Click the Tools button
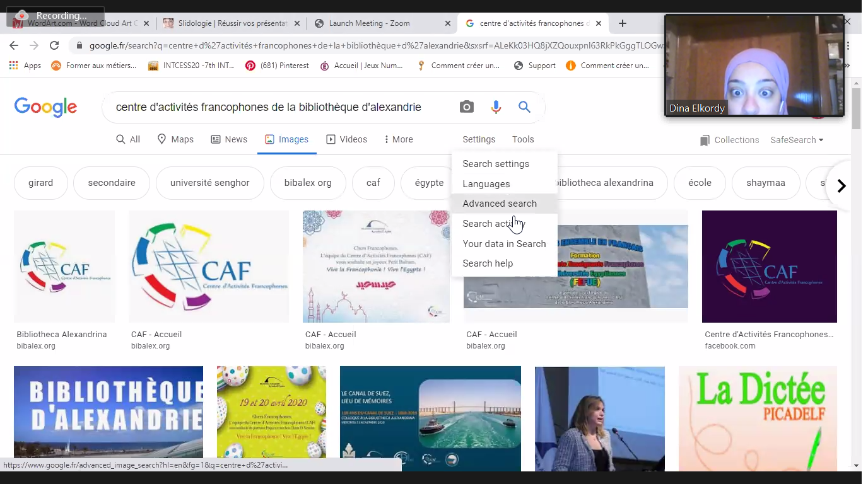Viewport: 868px width, 484px height. [523, 139]
